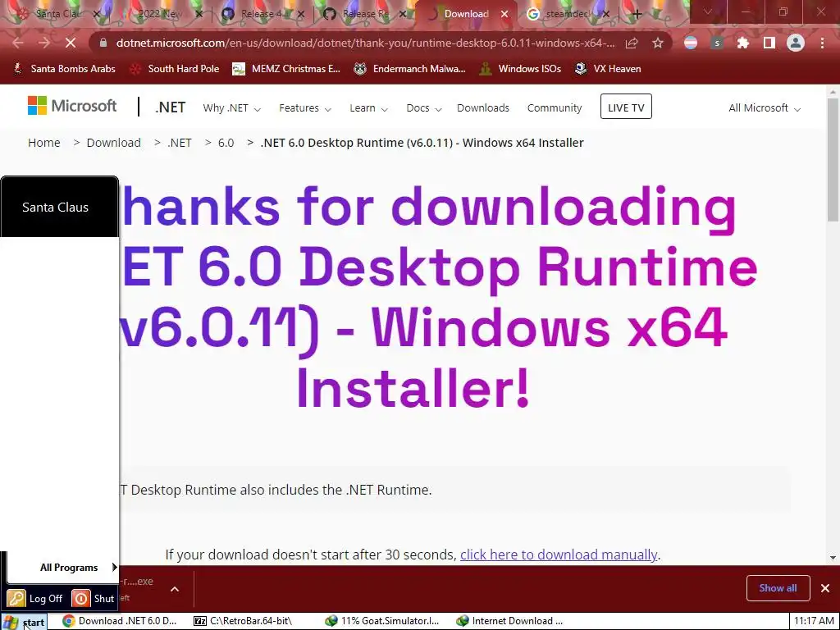This screenshot has height=630, width=840.
Task: Click Log Off in start menu
Action: coord(35,598)
